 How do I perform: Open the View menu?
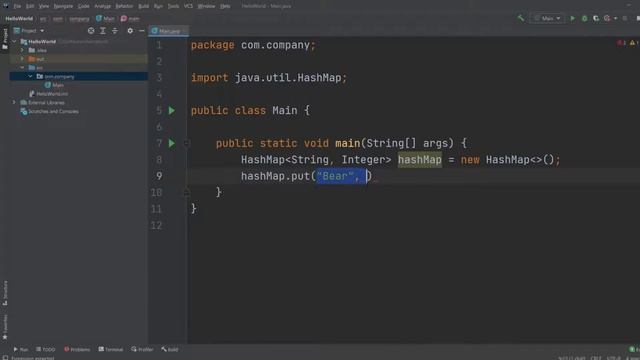pos(44,6)
